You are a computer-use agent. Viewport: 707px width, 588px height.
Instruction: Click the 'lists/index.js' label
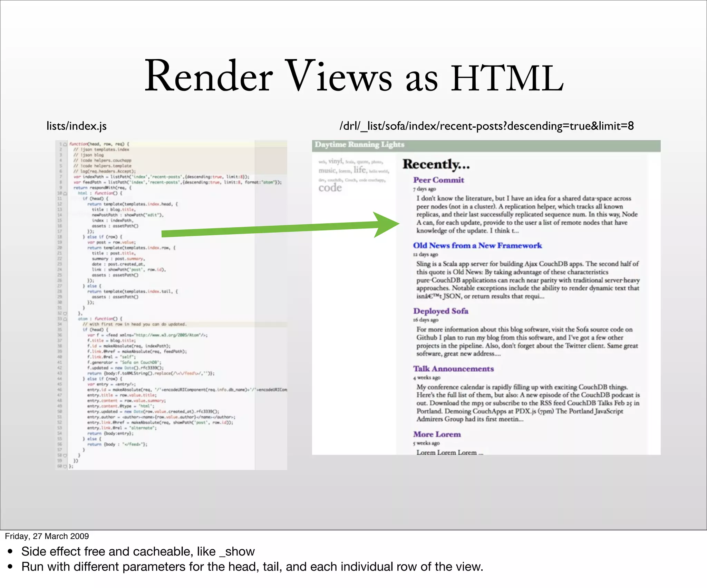77,126
